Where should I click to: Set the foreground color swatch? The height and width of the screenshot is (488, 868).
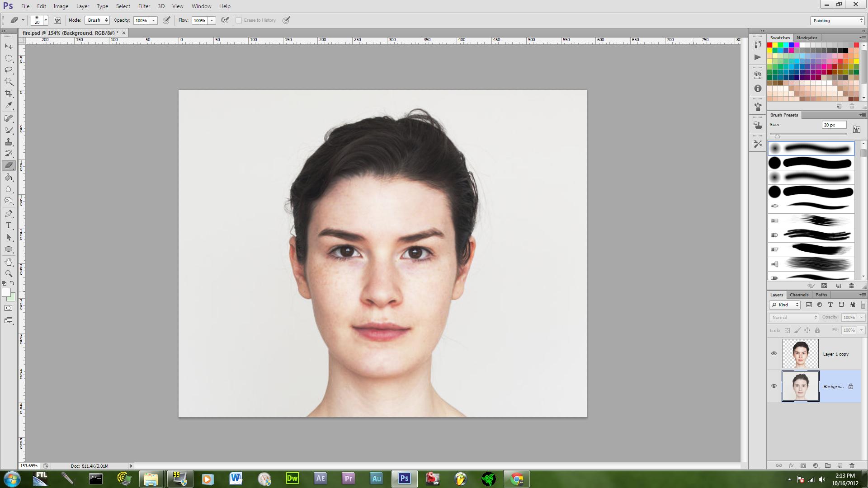6,293
